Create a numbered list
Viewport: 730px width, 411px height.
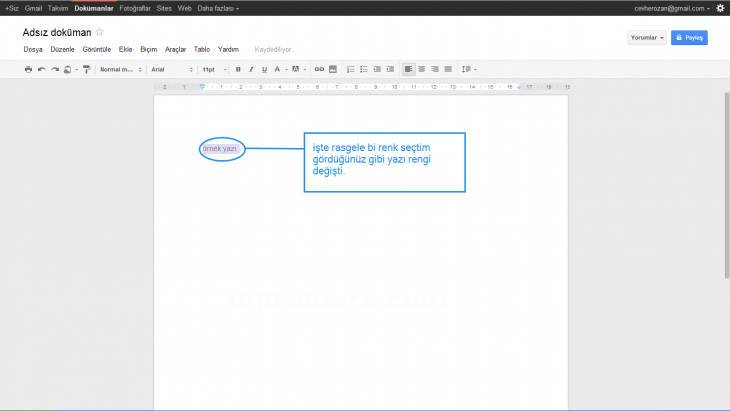tap(350, 69)
